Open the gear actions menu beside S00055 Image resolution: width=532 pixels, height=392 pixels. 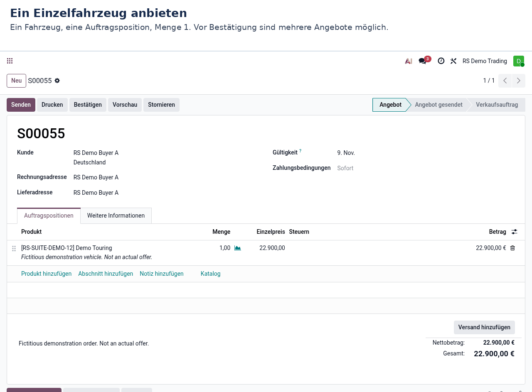[57, 81]
